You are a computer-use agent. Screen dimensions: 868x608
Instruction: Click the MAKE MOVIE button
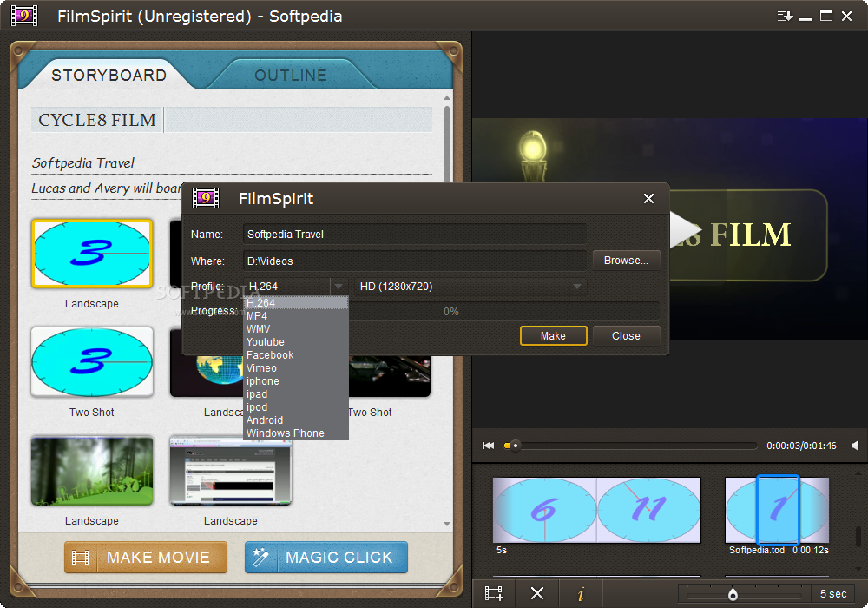pyautogui.click(x=146, y=557)
